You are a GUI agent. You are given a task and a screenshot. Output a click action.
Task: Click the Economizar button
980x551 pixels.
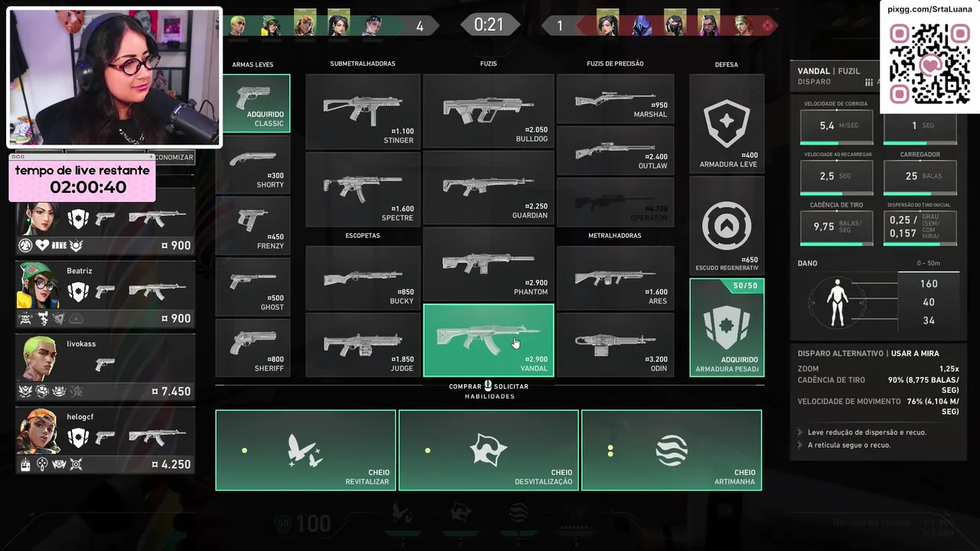click(174, 157)
